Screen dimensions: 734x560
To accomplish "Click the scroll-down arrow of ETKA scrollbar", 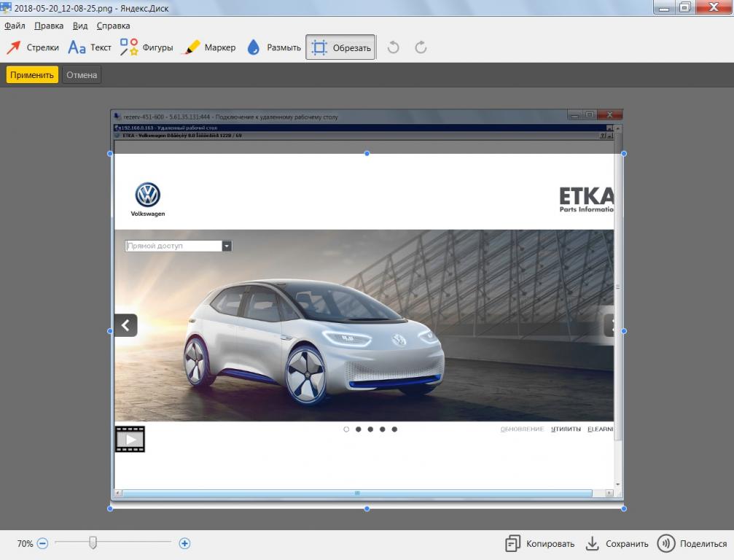I will click(618, 485).
